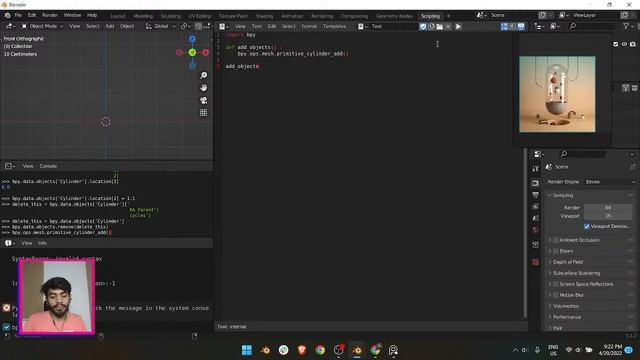640x360 pixels.
Task: Open the text datablock browse dropdown
Action: click(362, 27)
